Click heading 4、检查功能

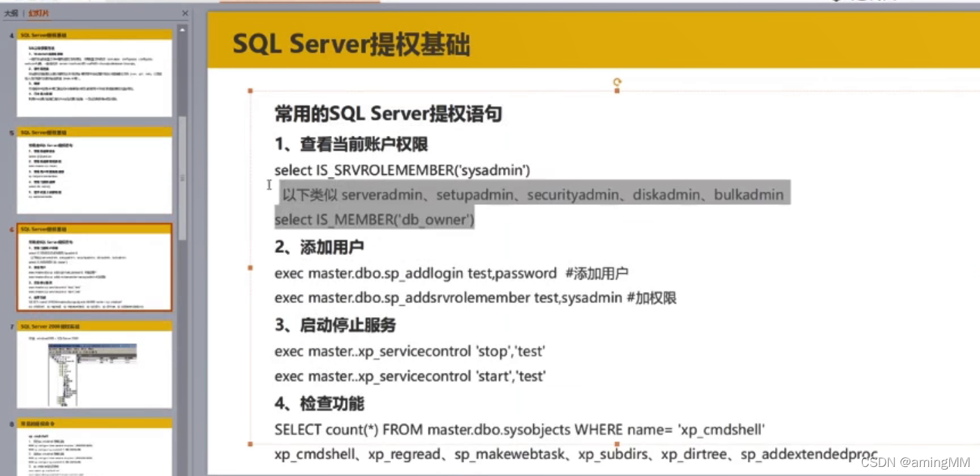pyautogui.click(x=319, y=404)
